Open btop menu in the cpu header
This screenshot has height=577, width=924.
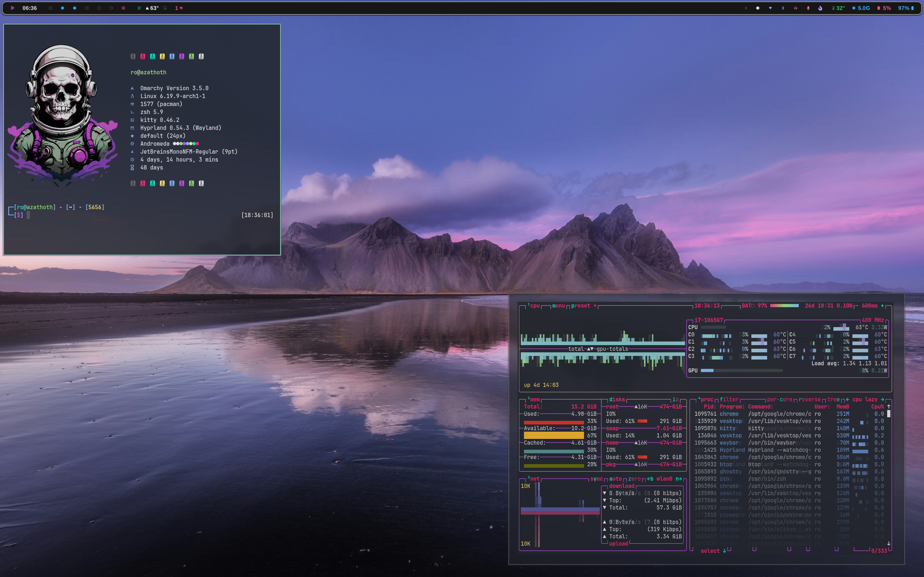[558, 306]
